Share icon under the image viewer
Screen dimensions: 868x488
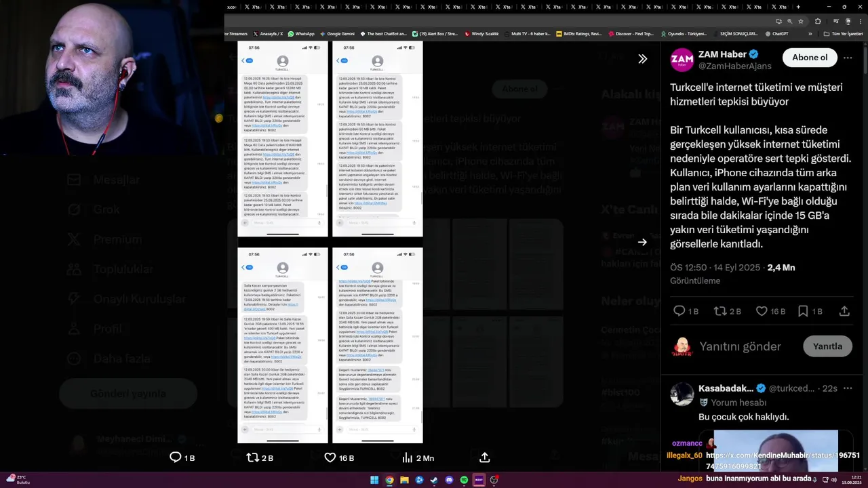pos(485,457)
